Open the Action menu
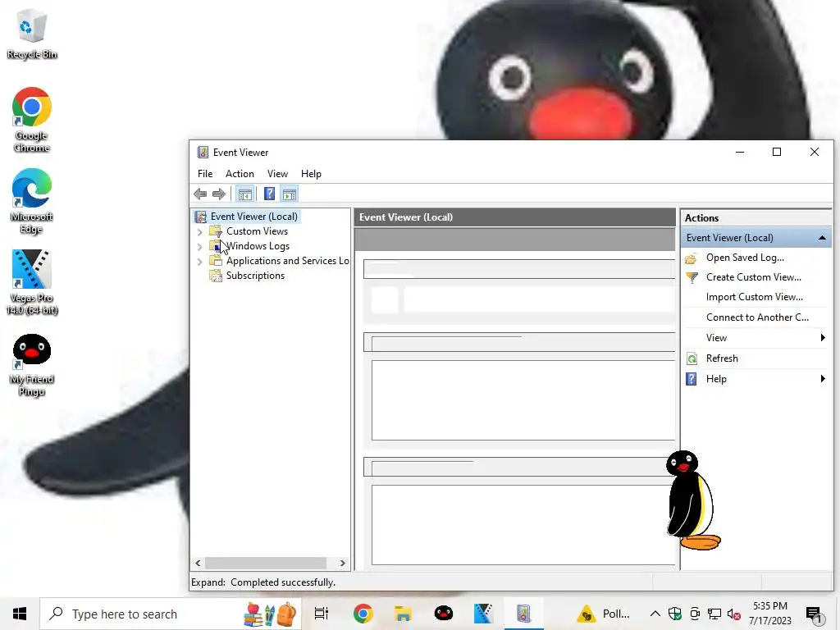This screenshot has width=840, height=630. [x=240, y=174]
